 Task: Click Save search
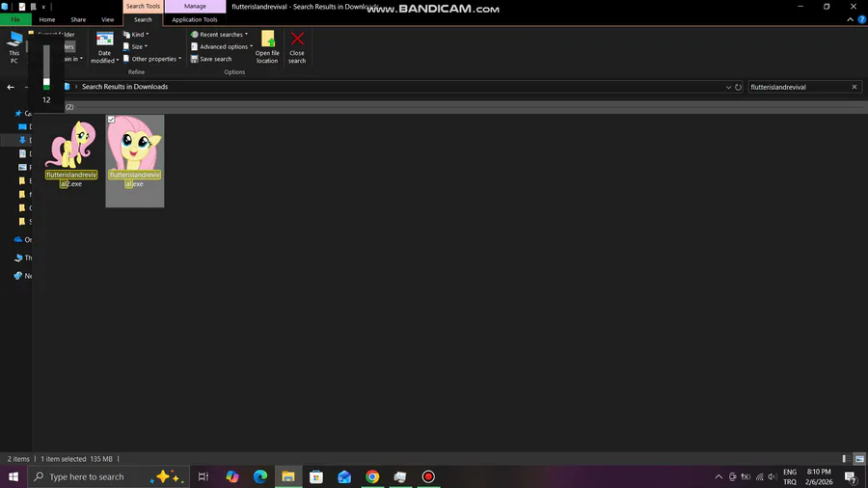[x=211, y=59]
